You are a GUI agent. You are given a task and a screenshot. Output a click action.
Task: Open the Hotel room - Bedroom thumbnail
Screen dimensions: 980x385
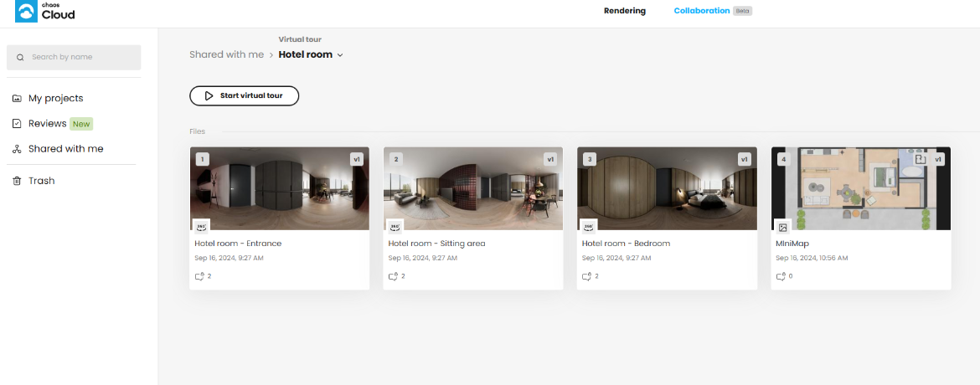[667, 189]
